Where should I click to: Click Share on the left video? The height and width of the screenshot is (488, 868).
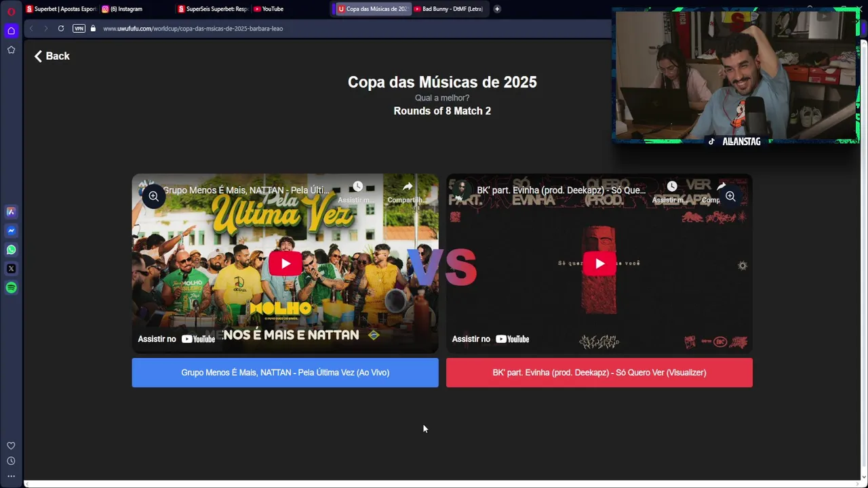407,191
